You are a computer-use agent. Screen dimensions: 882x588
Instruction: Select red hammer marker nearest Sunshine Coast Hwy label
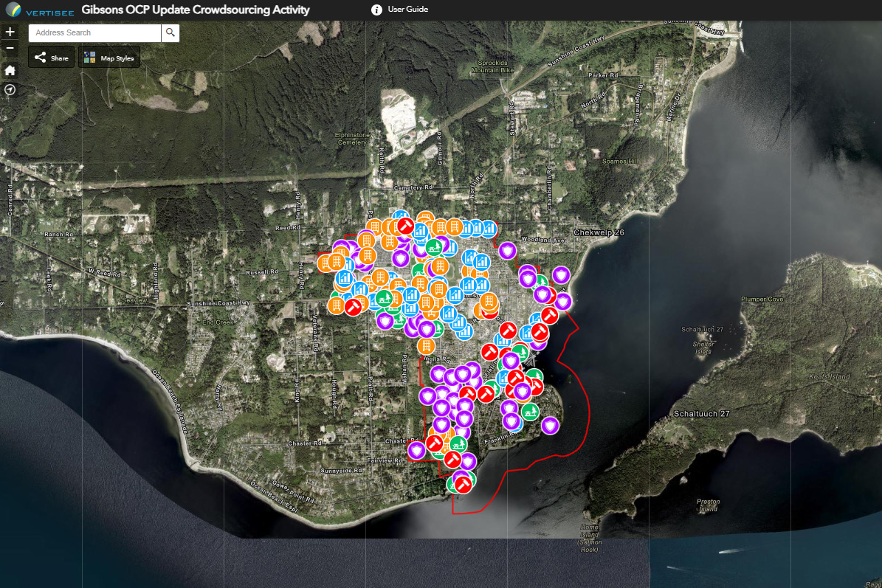(x=354, y=307)
